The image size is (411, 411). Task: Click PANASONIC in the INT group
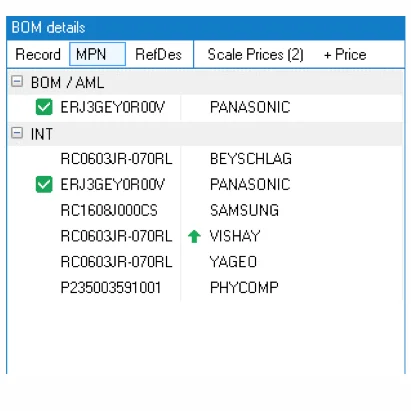tap(250, 185)
